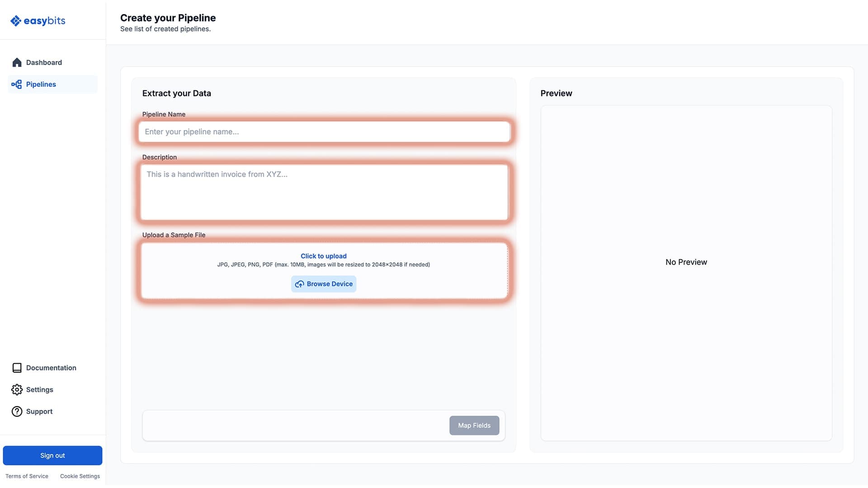Go to Settings in the sidebar
Screen dimensions: 868x488
point(40,389)
